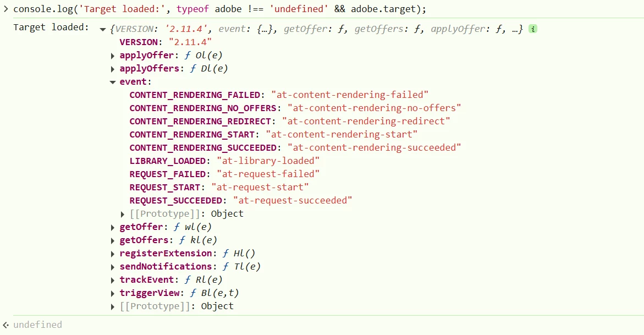This screenshot has width=644, height=335.
Task: Select the "at-content-rendering-start" string value
Action: 342,134
